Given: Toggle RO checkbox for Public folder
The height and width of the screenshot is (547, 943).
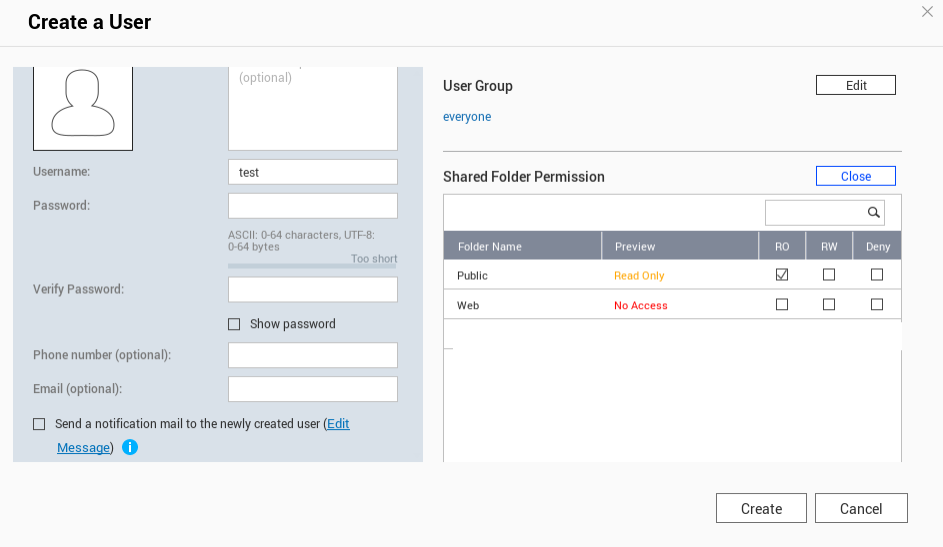Looking at the screenshot, I should (x=782, y=275).
